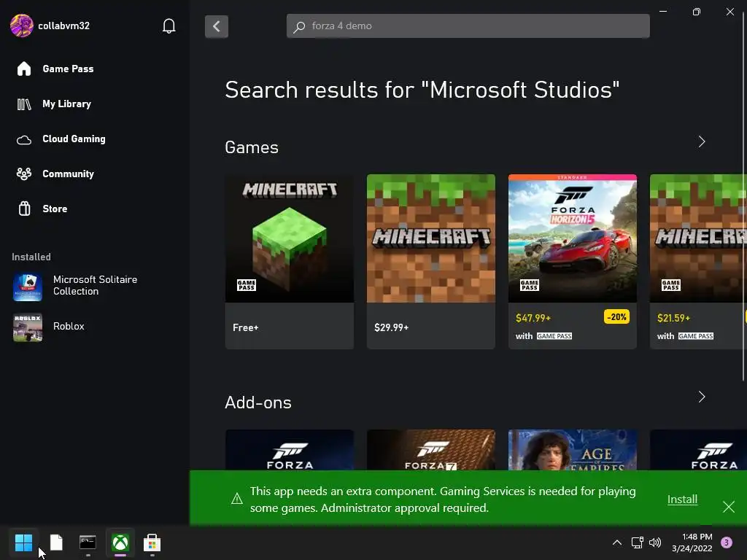Click $29.99+ price label
This screenshot has width=747, height=560.
(x=391, y=327)
